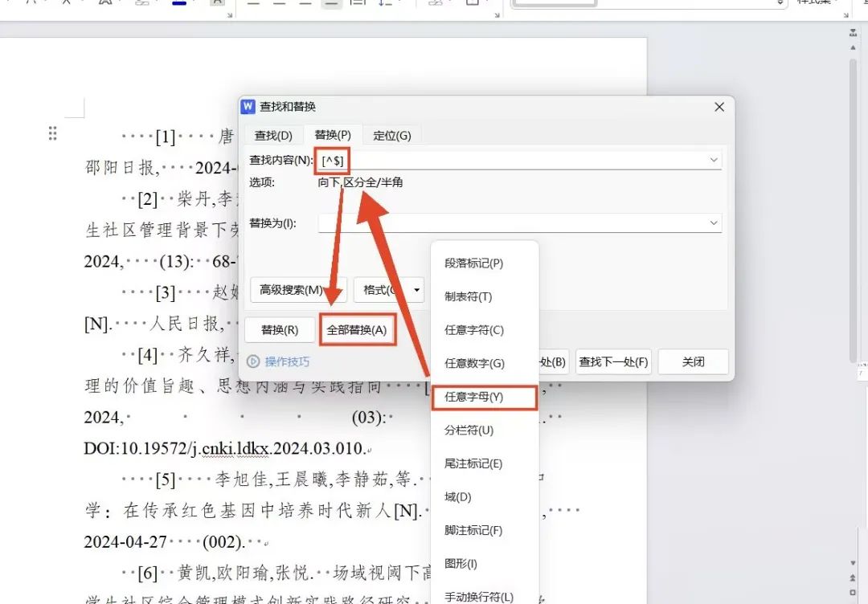Choose 域(D) menu entry
868x604 pixels.
[x=458, y=496]
